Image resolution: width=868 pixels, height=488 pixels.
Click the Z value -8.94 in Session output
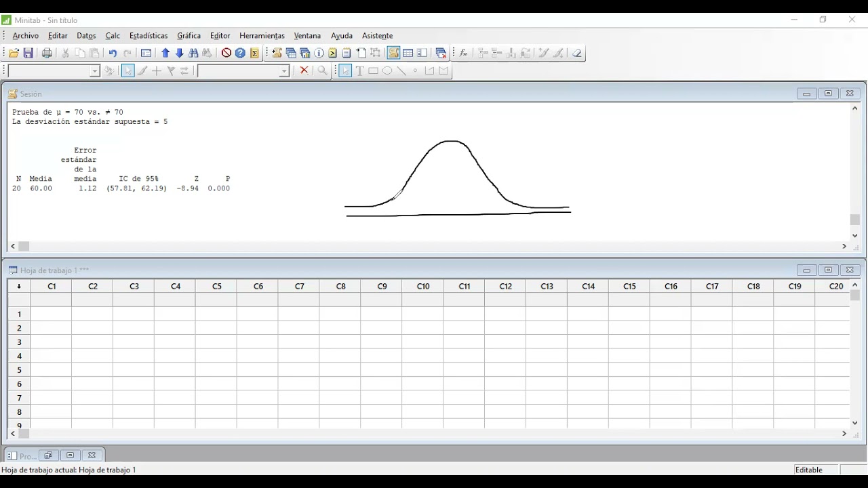pyautogui.click(x=188, y=188)
